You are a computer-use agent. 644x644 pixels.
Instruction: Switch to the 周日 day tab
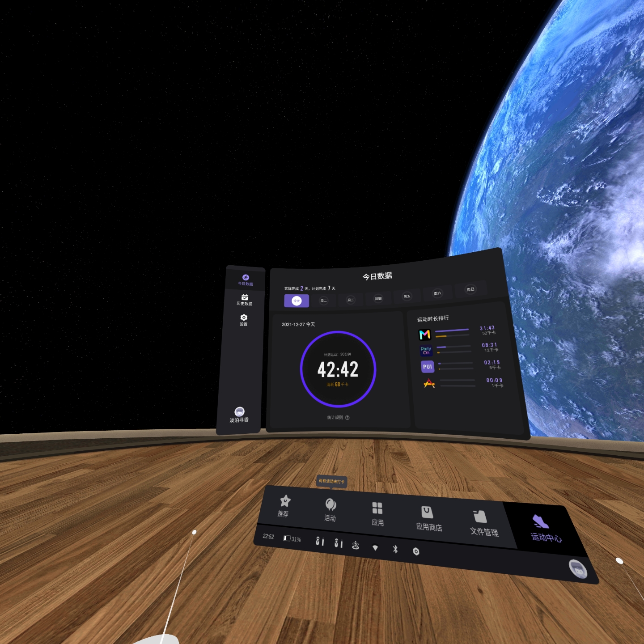click(470, 290)
